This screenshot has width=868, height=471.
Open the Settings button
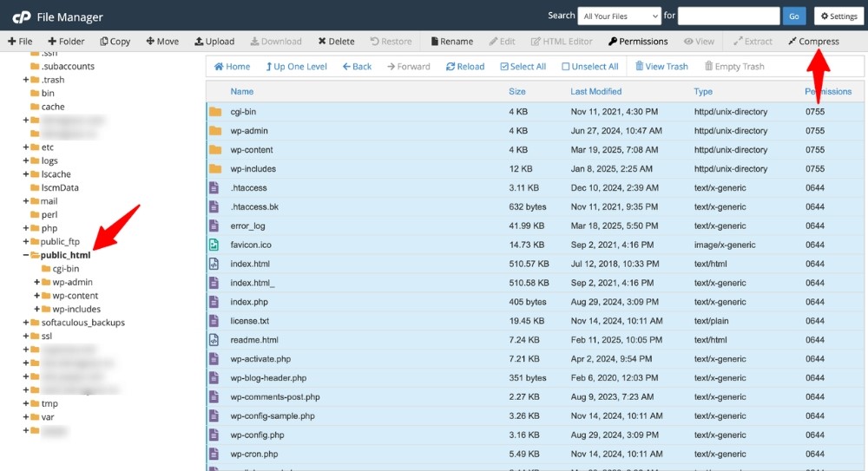coord(838,16)
